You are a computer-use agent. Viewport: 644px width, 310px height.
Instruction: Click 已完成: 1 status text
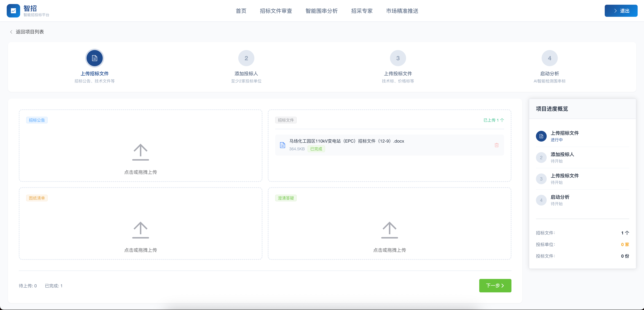point(54,286)
